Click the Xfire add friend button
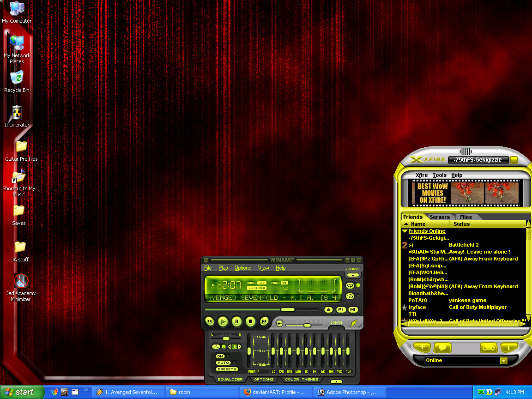The height and width of the screenshot is (399, 532). coord(422,347)
